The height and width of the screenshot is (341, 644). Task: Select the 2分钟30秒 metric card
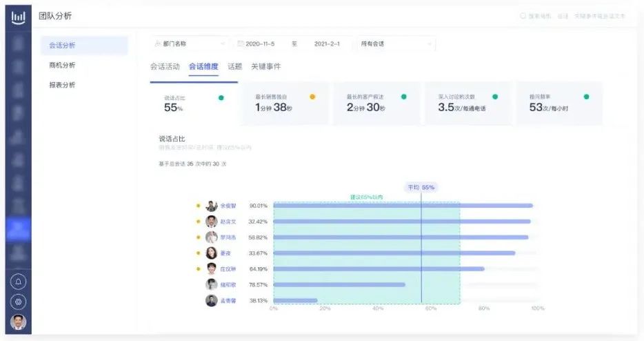[x=376, y=104]
